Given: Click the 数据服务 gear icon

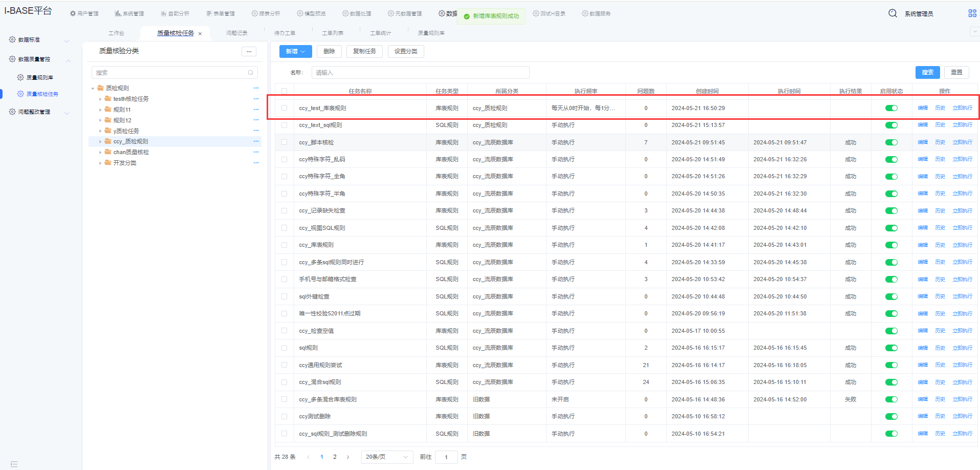Looking at the screenshot, I should click(x=585, y=13).
